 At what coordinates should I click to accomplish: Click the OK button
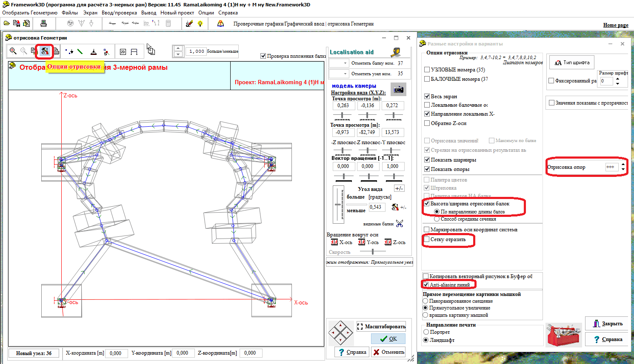[388, 338]
